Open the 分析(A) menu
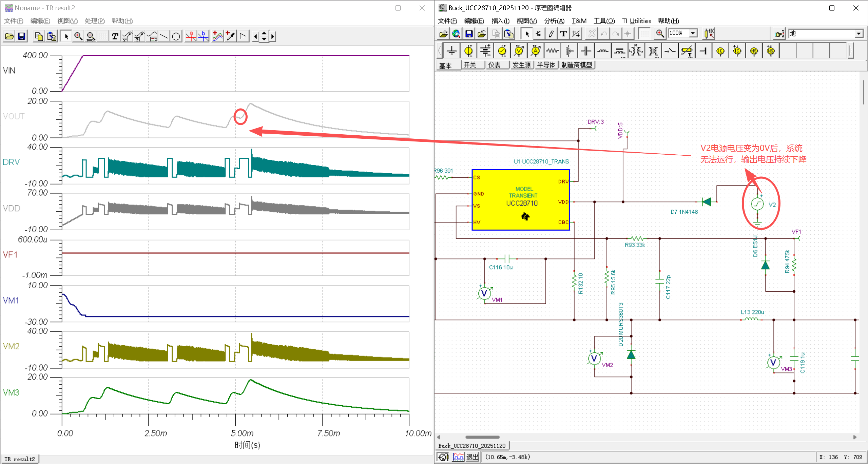This screenshot has width=868, height=464. pyautogui.click(x=554, y=21)
